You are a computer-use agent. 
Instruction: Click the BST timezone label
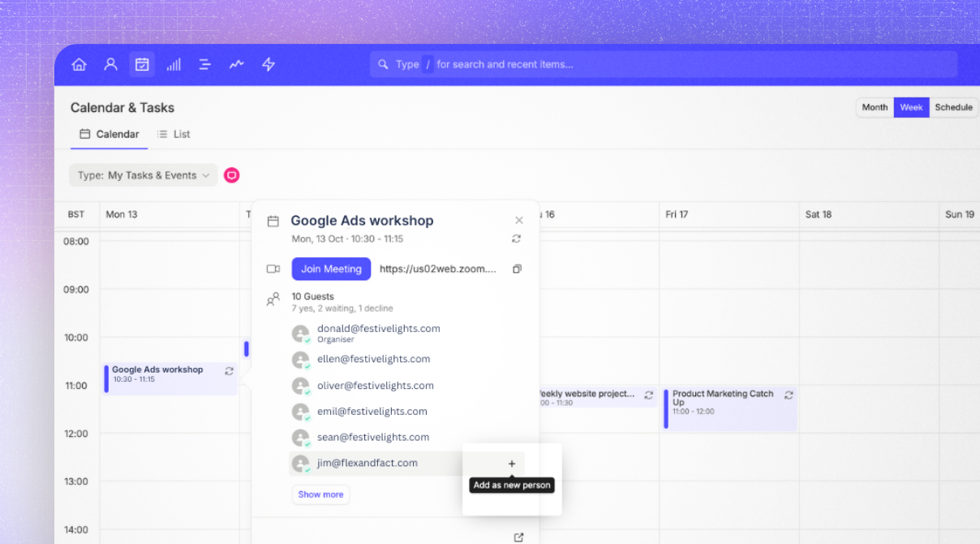click(76, 214)
